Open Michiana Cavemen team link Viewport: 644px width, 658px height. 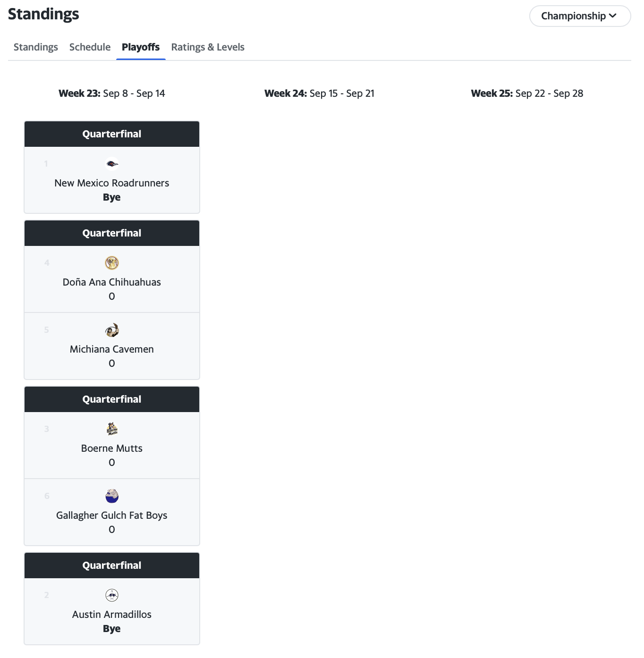pos(112,349)
